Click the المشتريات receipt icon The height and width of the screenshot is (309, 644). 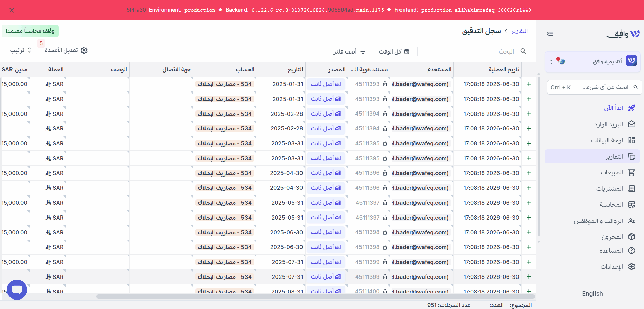click(631, 189)
